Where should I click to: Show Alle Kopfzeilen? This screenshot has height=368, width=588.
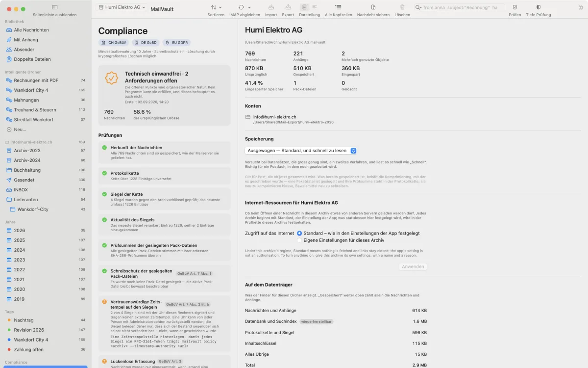(x=338, y=7)
